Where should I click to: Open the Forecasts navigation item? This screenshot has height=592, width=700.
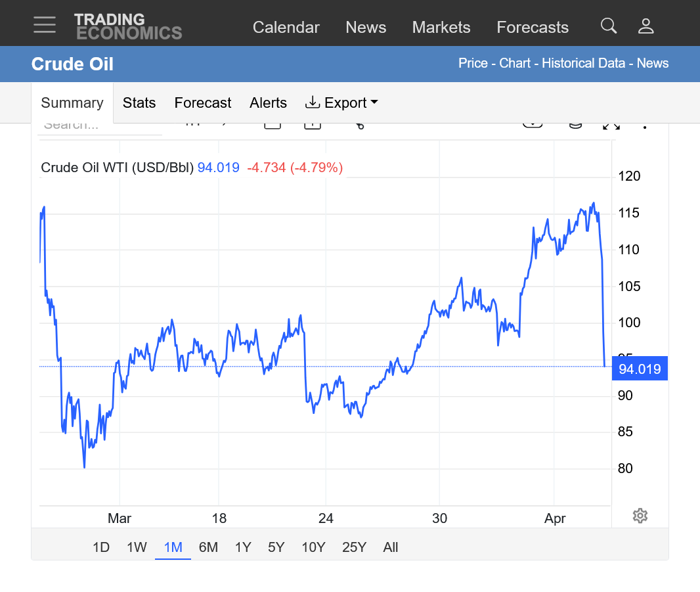533,27
